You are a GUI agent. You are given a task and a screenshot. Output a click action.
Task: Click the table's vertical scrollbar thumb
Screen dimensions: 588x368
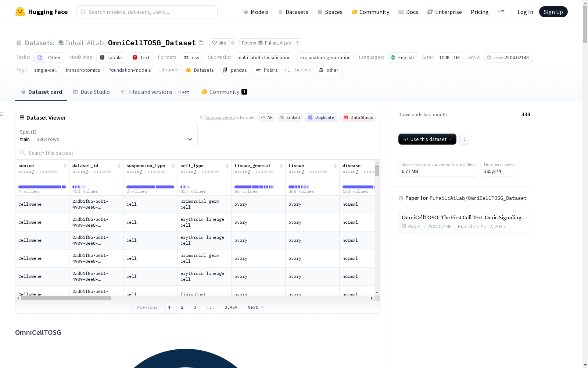(377, 171)
